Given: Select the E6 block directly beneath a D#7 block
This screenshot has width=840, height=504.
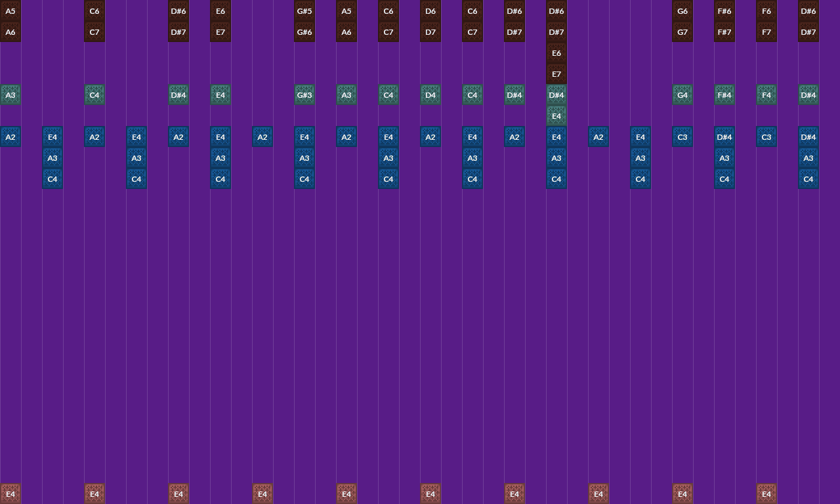Looking at the screenshot, I should click(x=556, y=52).
